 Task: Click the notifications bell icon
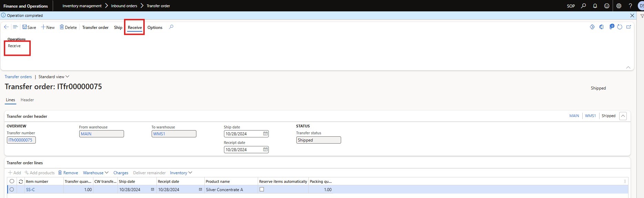coord(595,6)
